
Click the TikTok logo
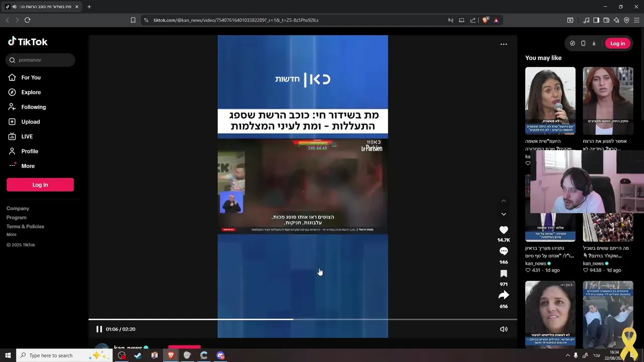tap(28, 42)
